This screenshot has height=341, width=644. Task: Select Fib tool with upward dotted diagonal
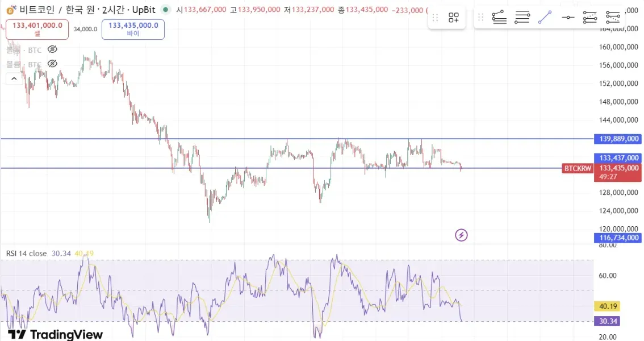[x=590, y=18]
